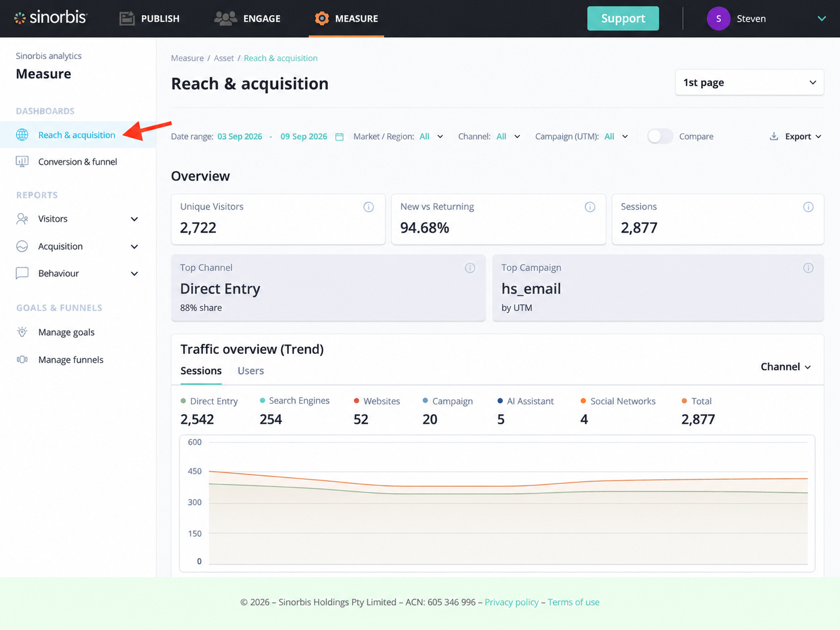Click the Top Campaign hs_email card
The width and height of the screenshot is (840, 630).
[658, 288]
